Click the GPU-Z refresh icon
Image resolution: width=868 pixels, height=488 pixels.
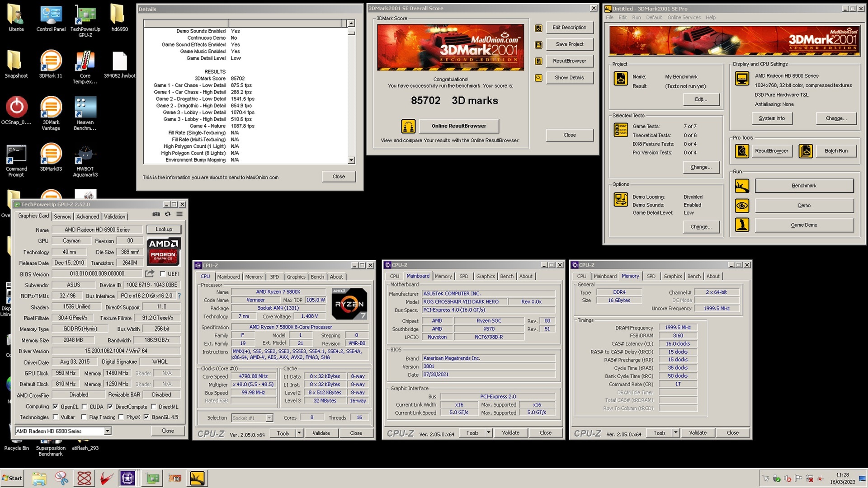[x=168, y=215]
